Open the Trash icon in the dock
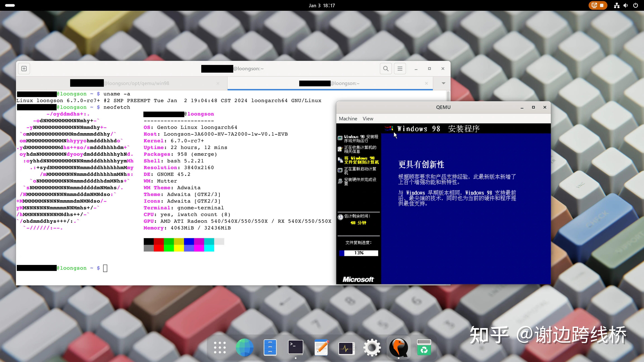The height and width of the screenshot is (362, 644). (424, 347)
